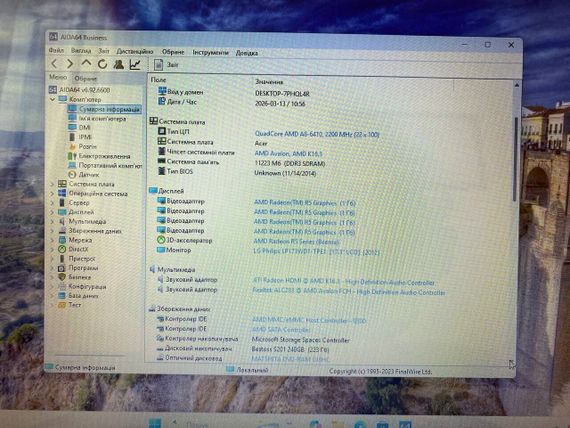
Task: Click the Пристрої tree icon
Action: pos(62,259)
